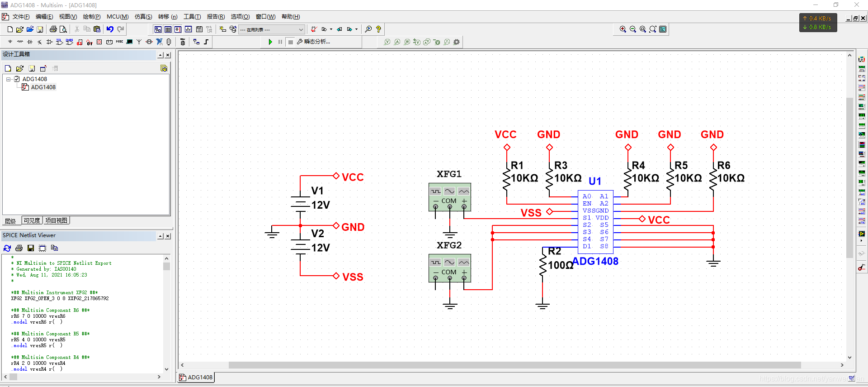This screenshot has height=387, width=868.
Task: Open Multisim Help question mark icon
Action: point(378,29)
